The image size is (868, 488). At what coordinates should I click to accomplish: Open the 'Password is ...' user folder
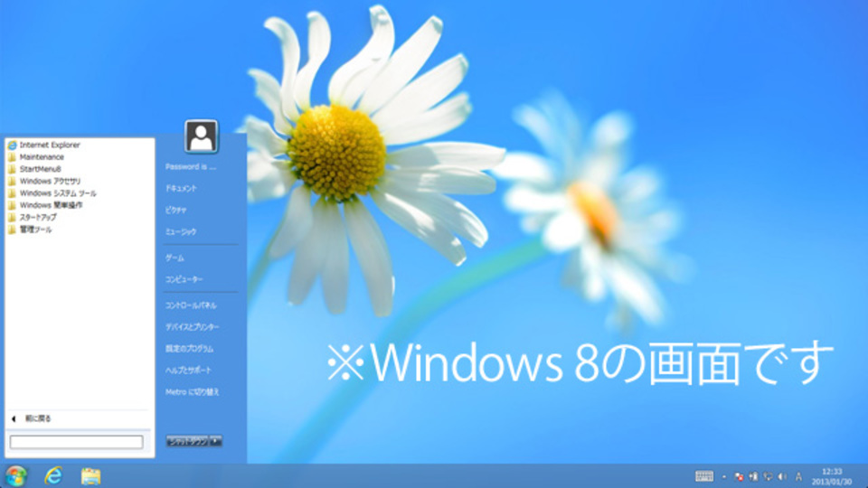(x=191, y=166)
